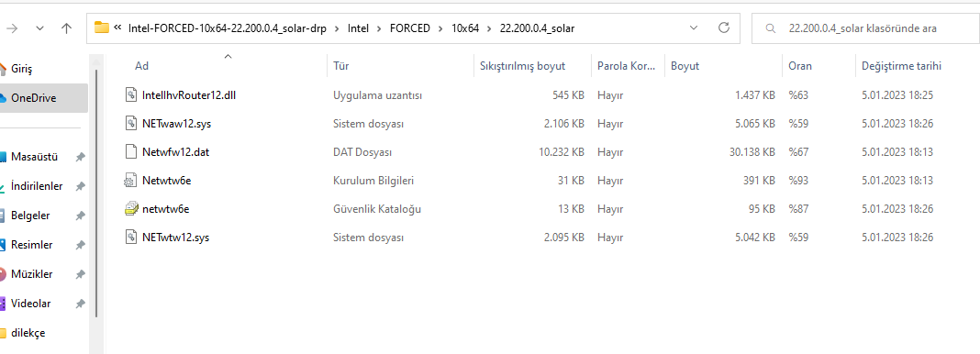Screen dimensions: 980x354
Task: Open OneDrive in navigation pane
Action: [x=33, y=98]
